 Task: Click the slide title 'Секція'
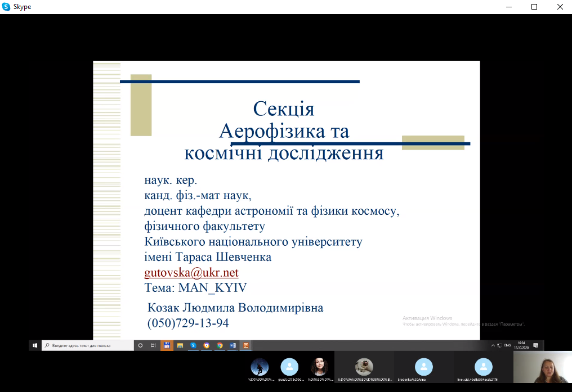pyautogui.click(x=284, y=109)
